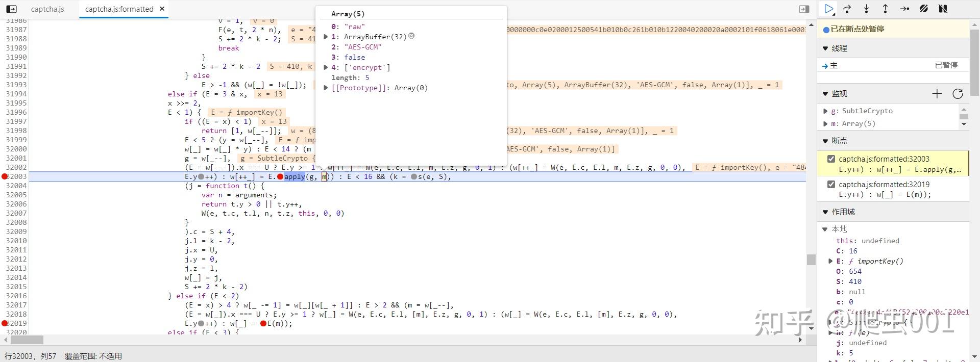This screenshot has height=362, width=980.
Task: Click scope variable b: null
Action: [851, 292]
